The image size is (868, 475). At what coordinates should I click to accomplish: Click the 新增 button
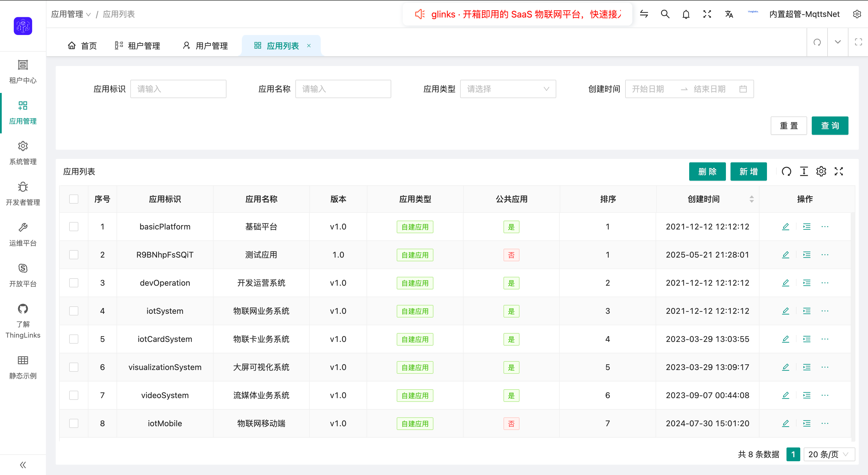pos(748,171)
